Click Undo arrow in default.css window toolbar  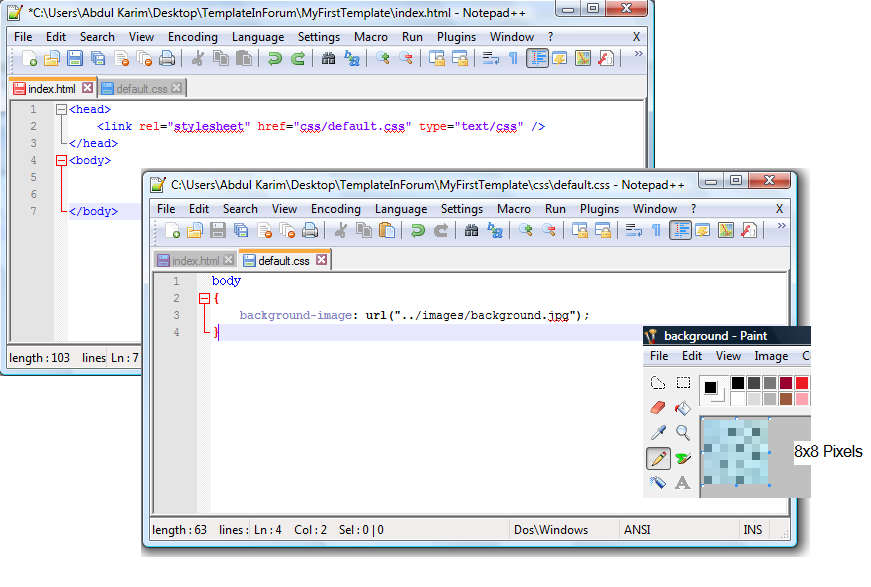417,231
